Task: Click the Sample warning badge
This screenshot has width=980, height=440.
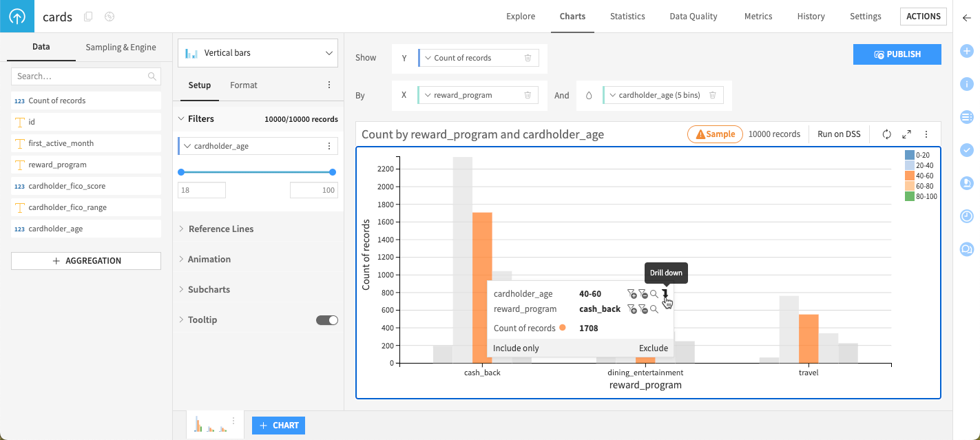Action: coord(715,134)
